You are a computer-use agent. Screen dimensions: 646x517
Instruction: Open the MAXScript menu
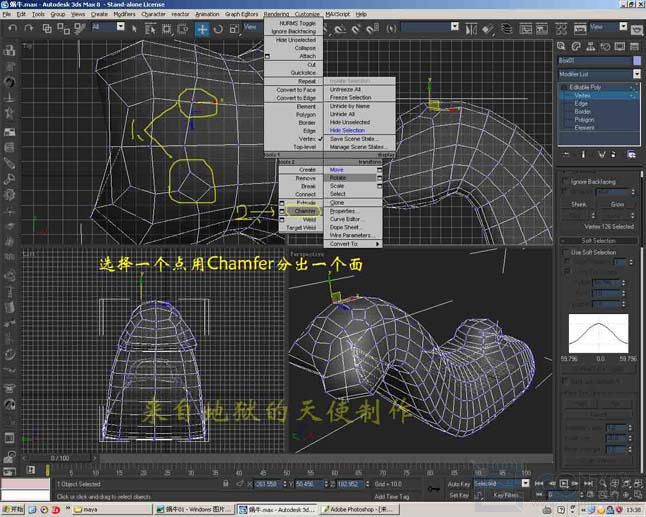(337, 14)
